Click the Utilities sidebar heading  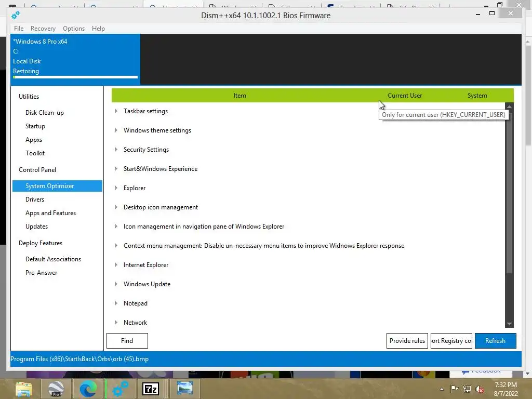click(29, 97)
